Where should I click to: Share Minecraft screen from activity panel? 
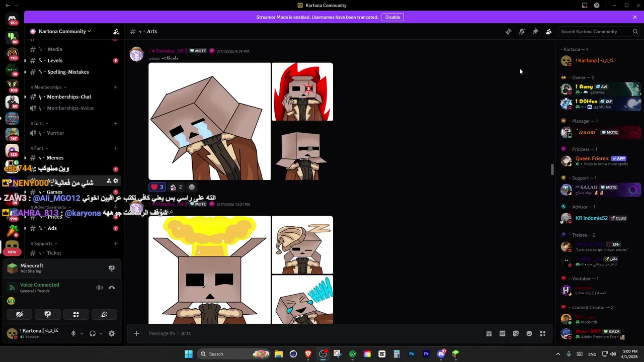[112, 268]
